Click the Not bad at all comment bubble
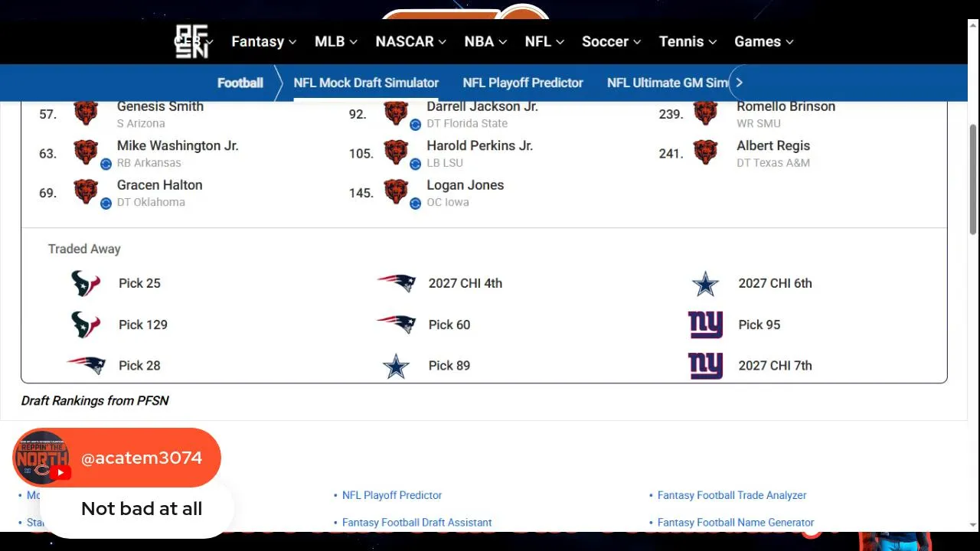 point(136,509)
